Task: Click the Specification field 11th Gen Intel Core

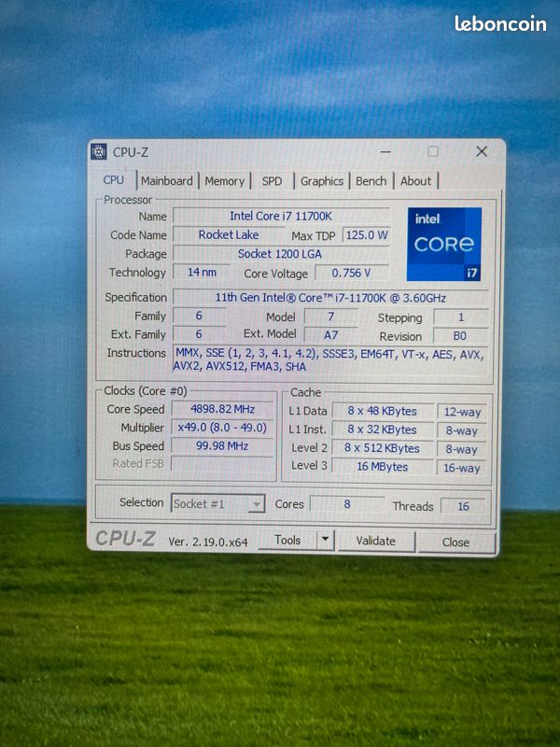Action: tap(330, 298)
